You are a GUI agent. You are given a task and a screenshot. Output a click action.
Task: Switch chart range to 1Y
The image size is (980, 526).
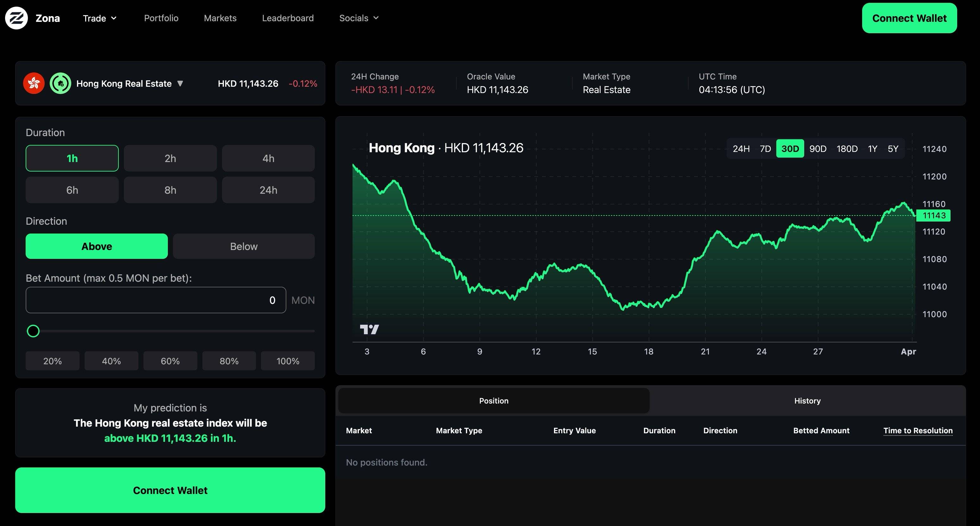873,149
